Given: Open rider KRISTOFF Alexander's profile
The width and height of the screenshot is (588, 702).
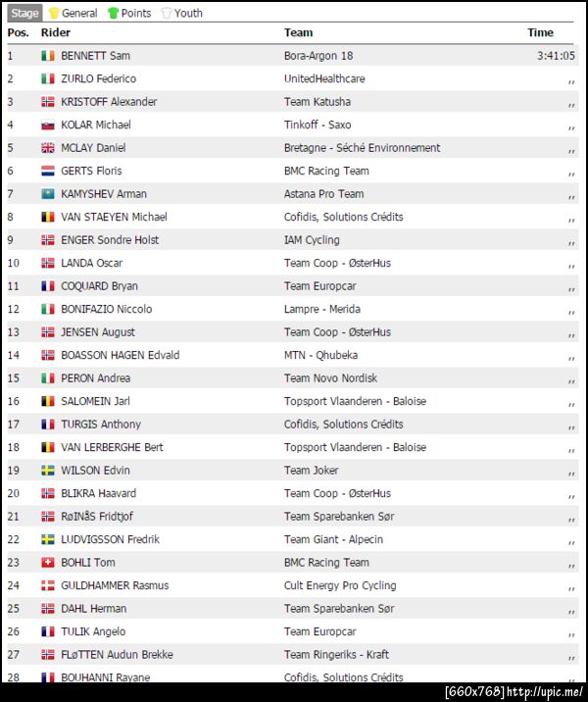Looking at the screenshot, I should tap(109, 102).
